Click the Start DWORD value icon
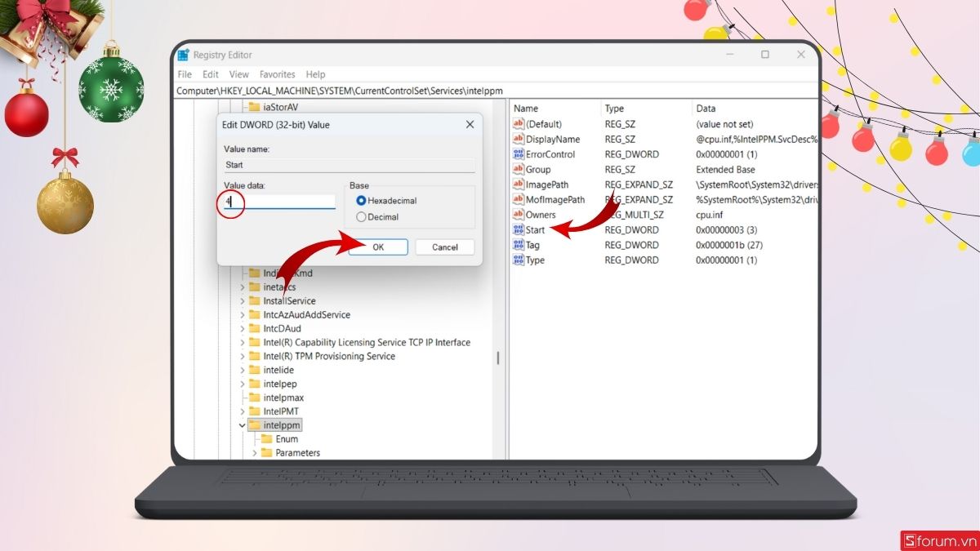The width and height of the screenshot is (980, 551). tap(519, 229)
